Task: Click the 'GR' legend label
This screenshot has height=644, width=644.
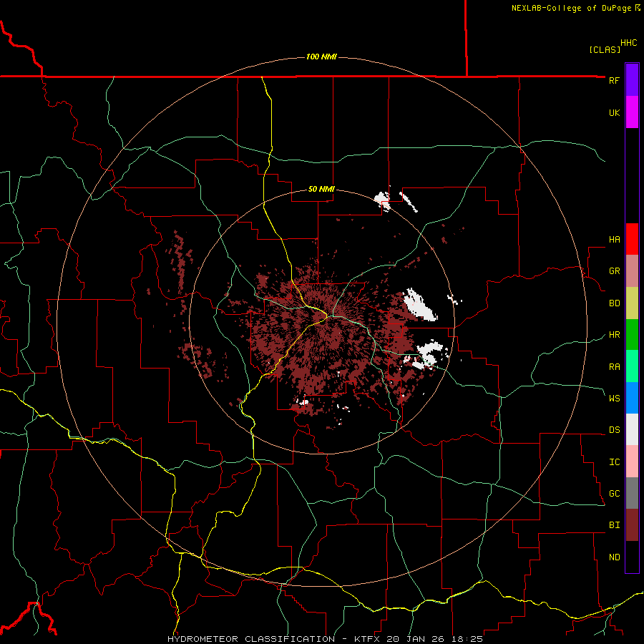Action: (x=614, y=271)
